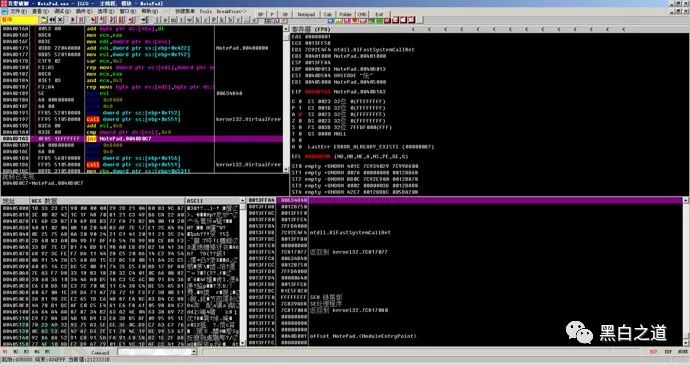This screenshot has width=690, height=365.
Task: Open the 插件(P) menu
Action: 84,11
